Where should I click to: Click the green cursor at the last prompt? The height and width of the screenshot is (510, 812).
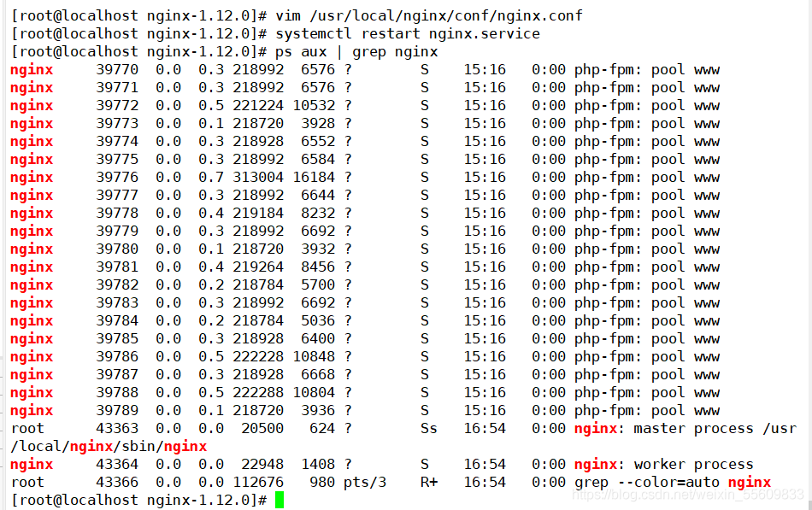pos(279,500)
